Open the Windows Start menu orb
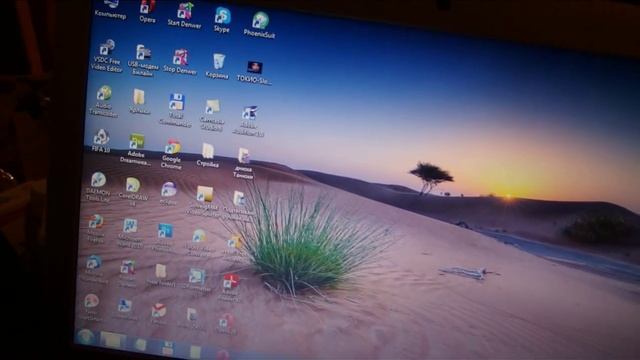Image resolution: width=640 pixels, height=360 pixels. pyautogui.click(x=85, y=337)
